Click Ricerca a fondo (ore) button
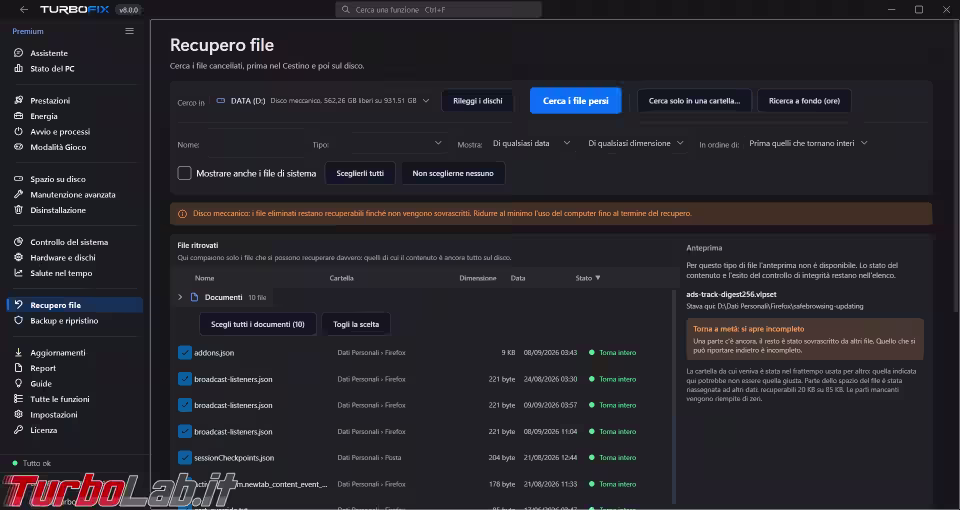The image size is (960, 510). (x=804, y=101)
